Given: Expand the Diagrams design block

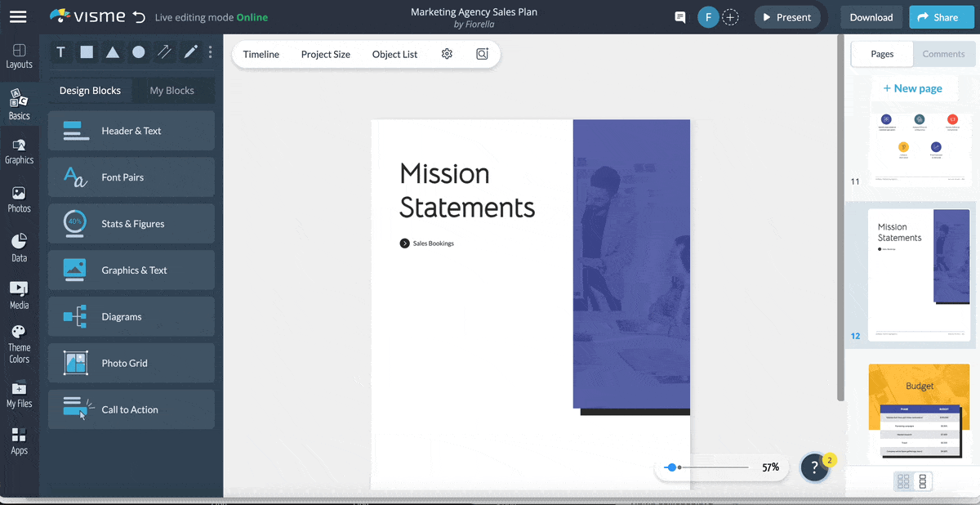Looking at the screenshot, I should (x=131, y=317).
